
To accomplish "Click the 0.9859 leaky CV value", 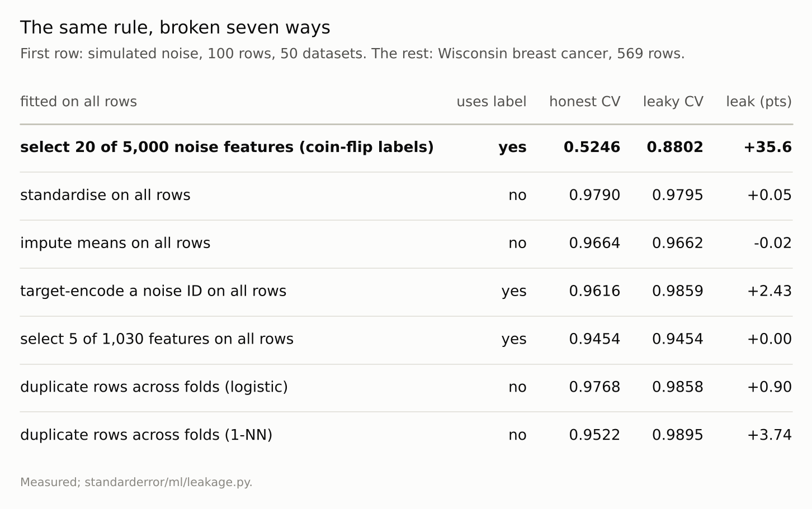I will tap(677, 291).
